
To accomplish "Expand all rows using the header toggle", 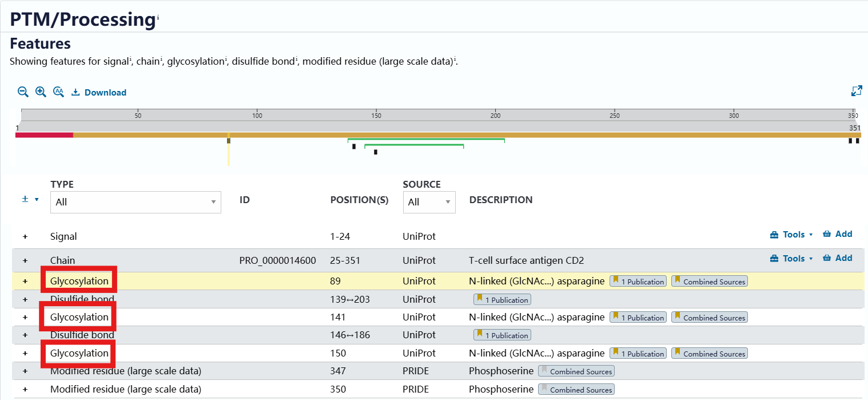I will tap(26, 199).
